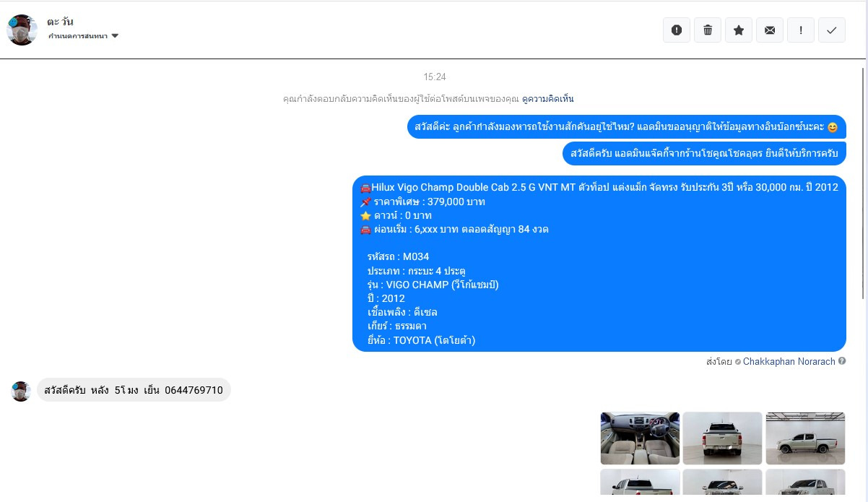Click the special price line 379,000 บาท

(x=422, y=202)
